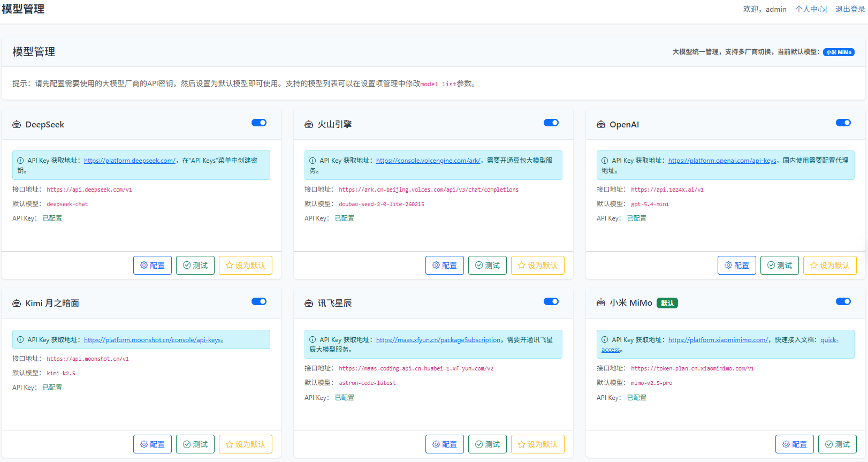Viewport: 868px width, 462px height.
Task: Click the 讯飞星辰 endpoint maas-coding-api xf-yun URL
Action: click(416, 368)
